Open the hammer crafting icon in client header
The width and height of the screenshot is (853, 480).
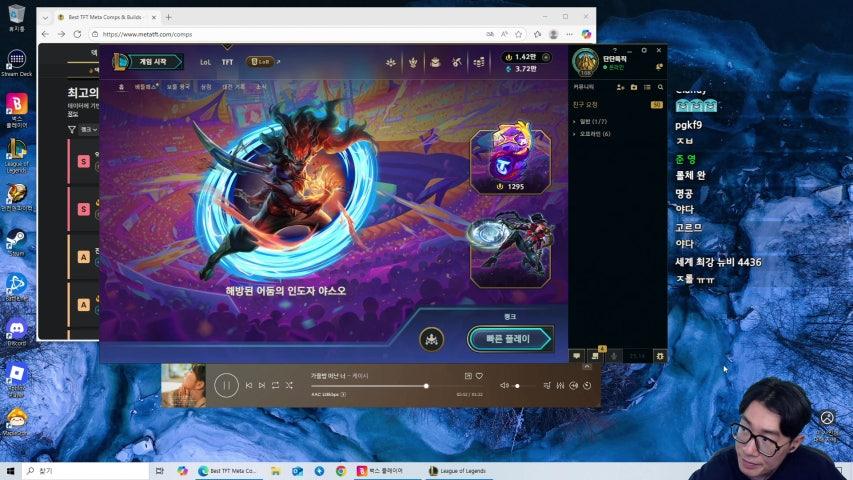(x=457, y=63)
